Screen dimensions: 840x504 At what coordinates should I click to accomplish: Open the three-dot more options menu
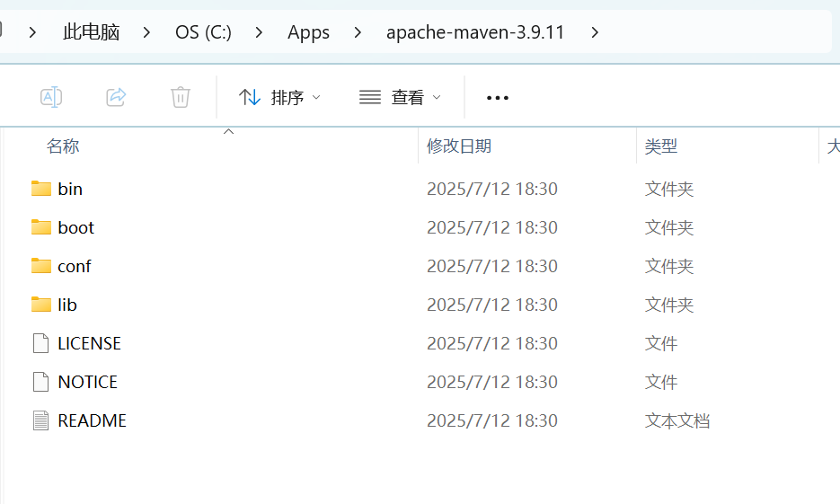click(497, 98)
